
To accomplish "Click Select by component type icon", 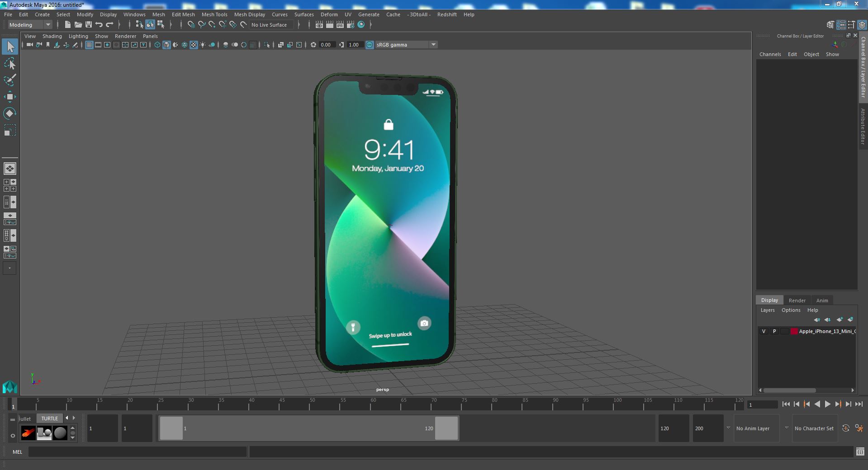I will click(x=161, y=25).
